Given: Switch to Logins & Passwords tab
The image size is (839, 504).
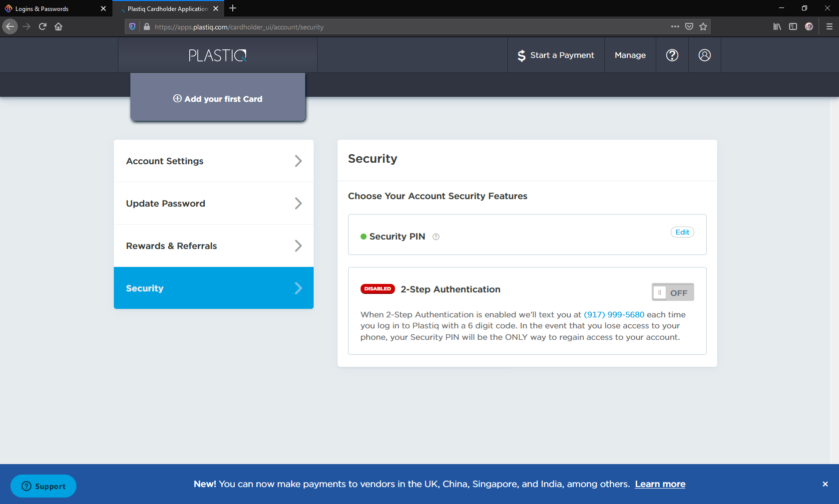Looking at the screenshot, I should [x=55, y=8].
